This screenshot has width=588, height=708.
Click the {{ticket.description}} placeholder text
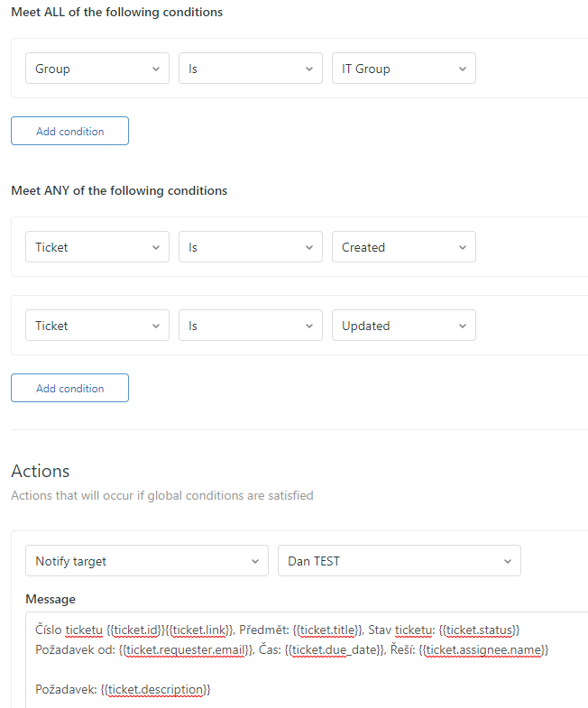(x=156, y=689)
